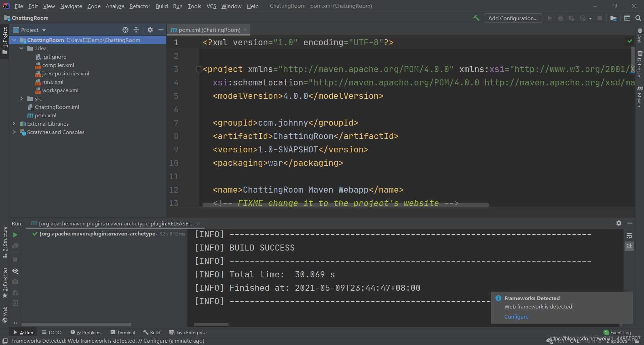Click the Stop icon in Run panel sidebar

15,260
